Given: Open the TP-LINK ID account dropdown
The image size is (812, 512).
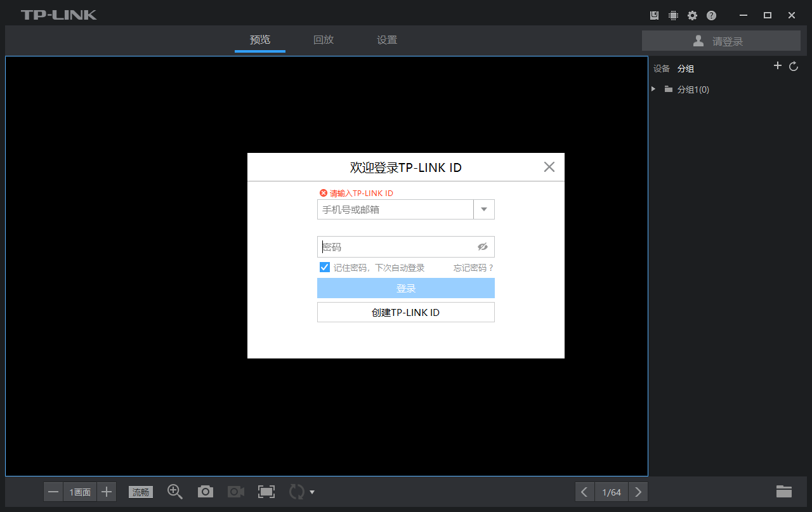Looking at the screenshot, I should pyautogui.click(x=484, y=209).
